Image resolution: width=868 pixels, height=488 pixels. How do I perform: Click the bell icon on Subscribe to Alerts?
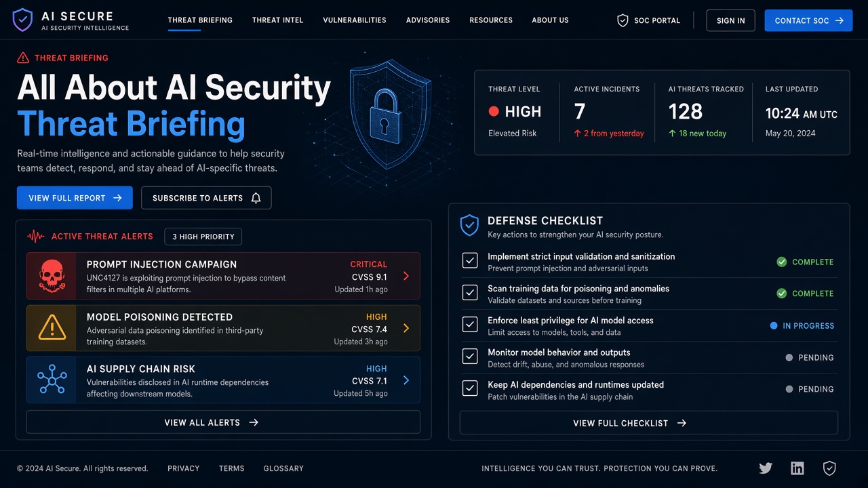click(256, 198)
